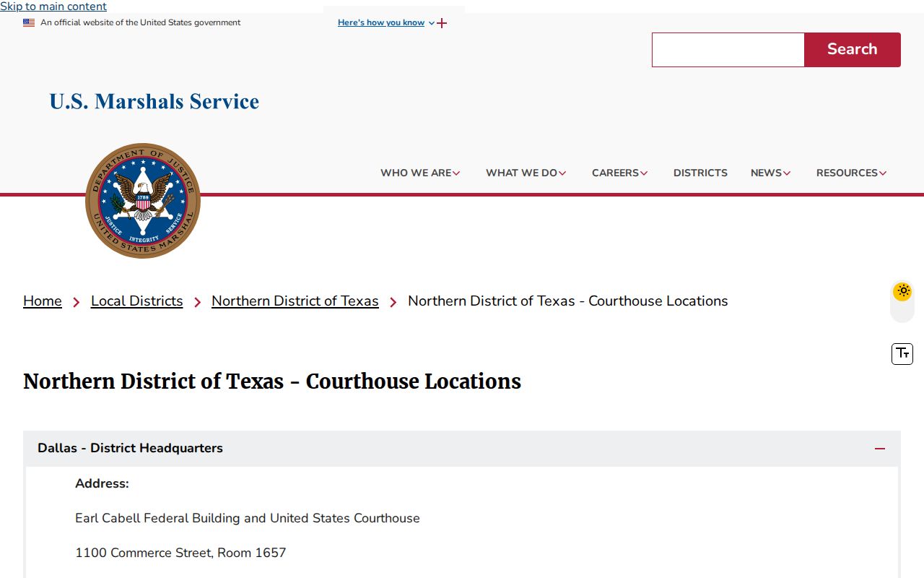Open the Resources dropdown menu
This screenshot has width=924, height=578.
[851, 173]
